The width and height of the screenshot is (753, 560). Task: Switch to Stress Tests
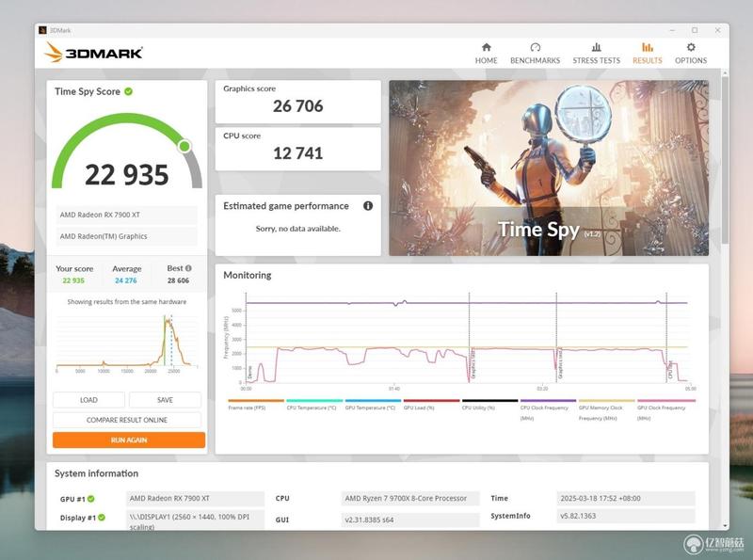(596, 54)
